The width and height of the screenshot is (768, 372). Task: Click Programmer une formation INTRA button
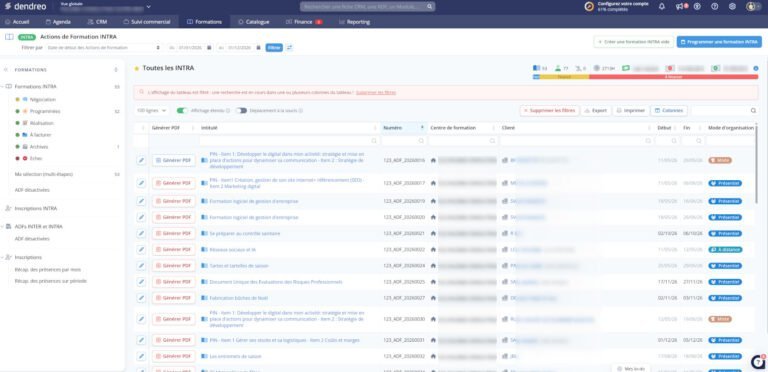click(719, 42)
